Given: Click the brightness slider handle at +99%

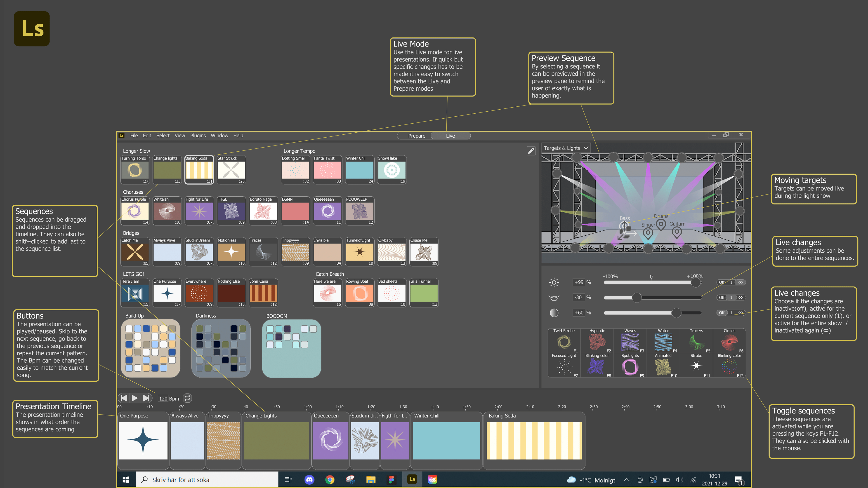Looking at the screenshot, I should (x=696, y=282).
